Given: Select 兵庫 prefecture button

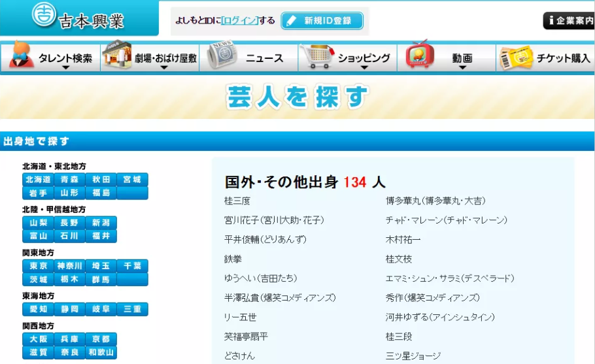Looking at the screenshot, I should 69,339.
